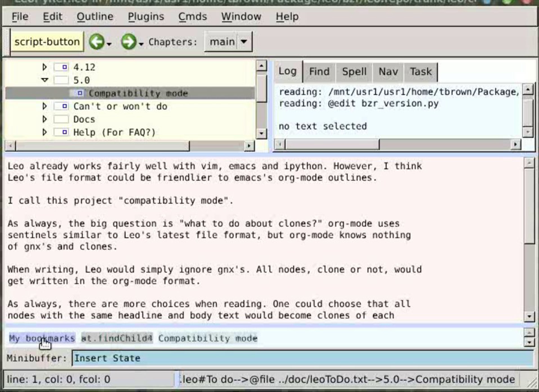Open the back arrow history dropdown
Screen dimensions: 539x392
point(109,44)
